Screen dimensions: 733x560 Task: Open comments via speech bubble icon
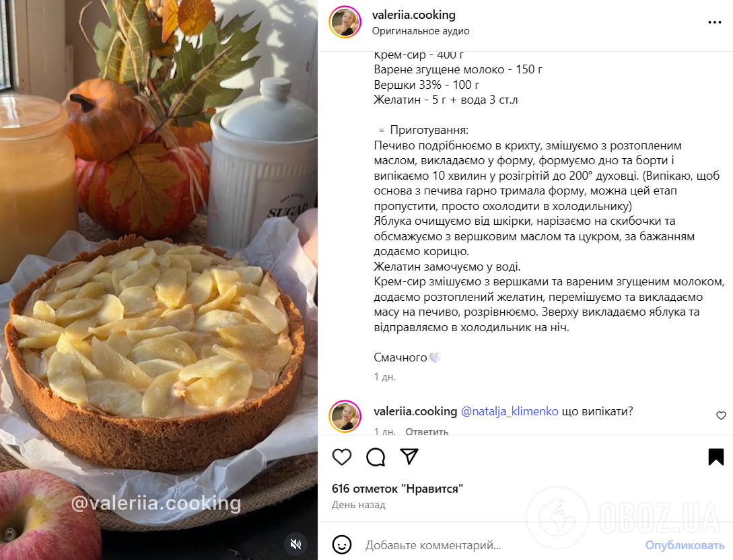(x=376, y=457)
